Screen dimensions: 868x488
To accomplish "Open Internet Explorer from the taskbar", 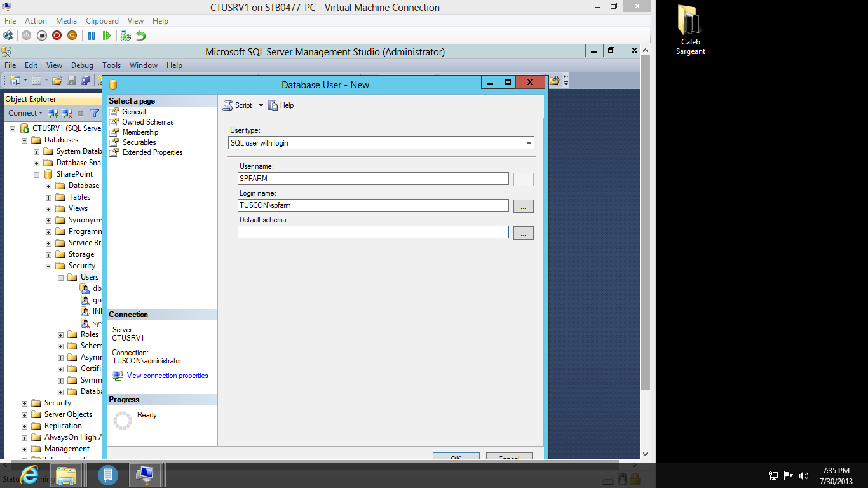I will point(29,475).
